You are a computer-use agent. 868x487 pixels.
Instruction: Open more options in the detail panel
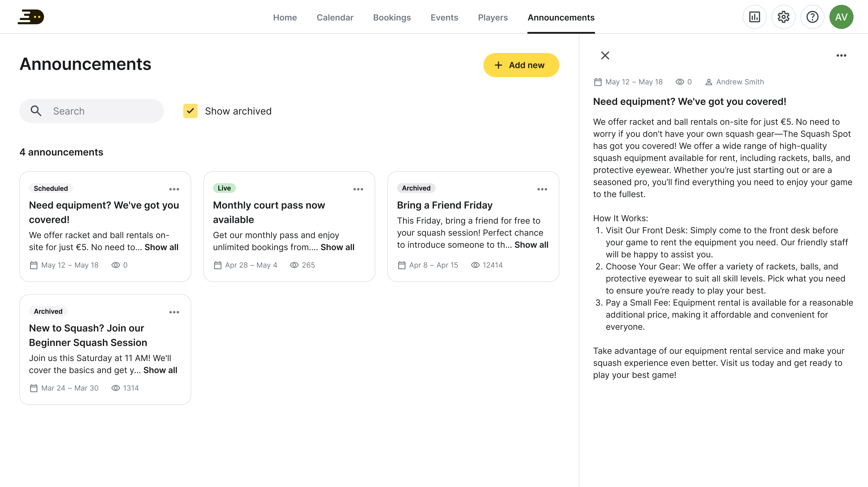pos(841,55)
